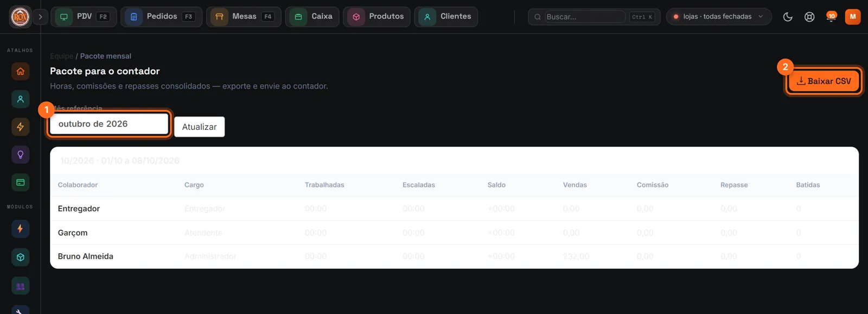
Task: Open the user avatar M menu
Action: click(853, 17)
